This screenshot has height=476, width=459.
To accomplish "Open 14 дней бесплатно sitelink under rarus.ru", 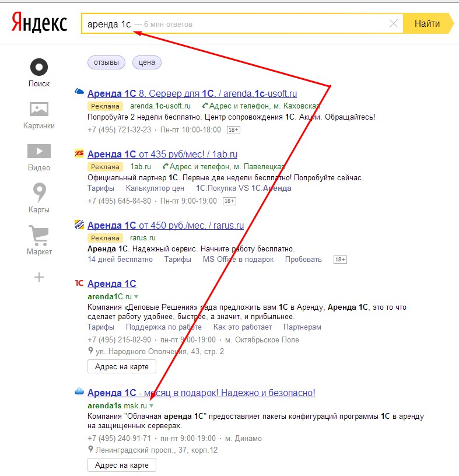I will coord(120,259).
